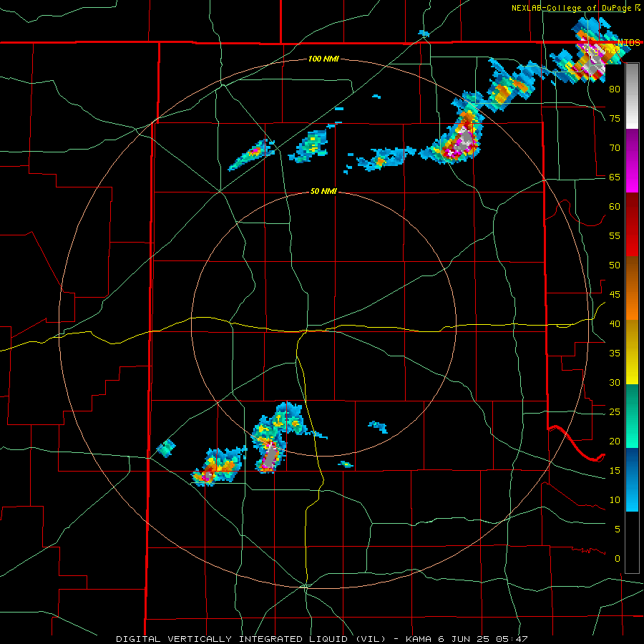
Task: Click the 15 value on the color scale
Action: click(615, 471)
